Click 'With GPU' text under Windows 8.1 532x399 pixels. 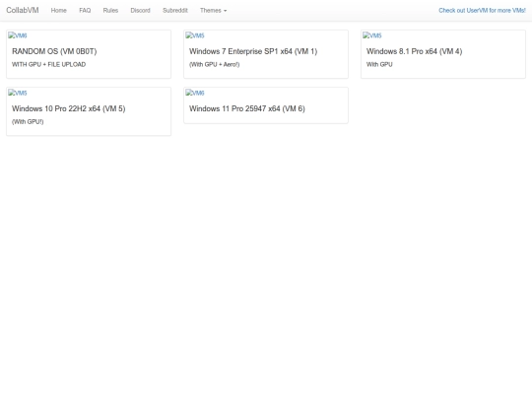coord(379,64)
